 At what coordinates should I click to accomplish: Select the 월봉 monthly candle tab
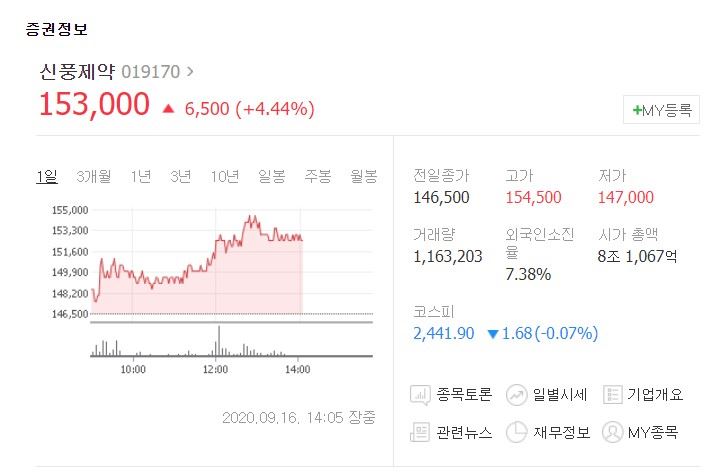[363, 176]
